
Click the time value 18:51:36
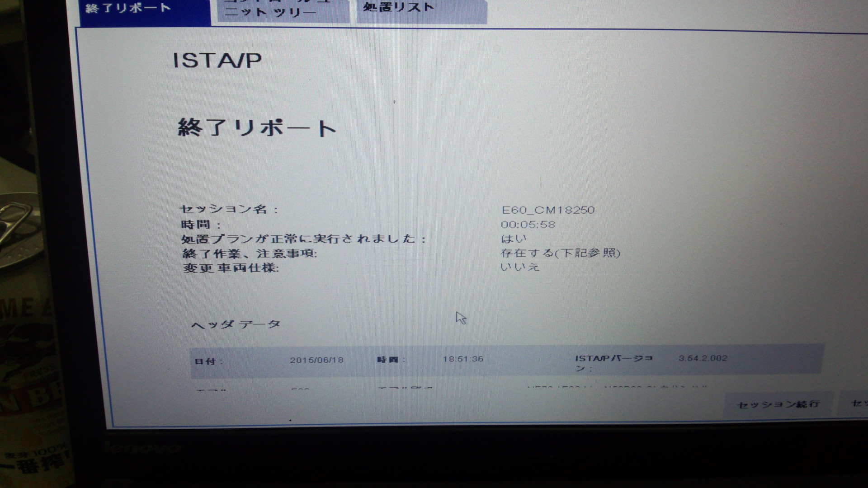click(463, 359)
